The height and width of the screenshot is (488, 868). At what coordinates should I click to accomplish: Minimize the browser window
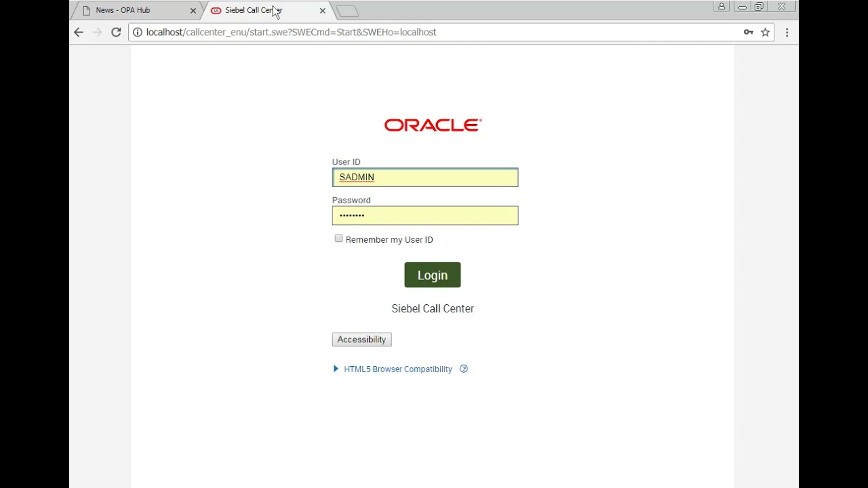point(742,7)
